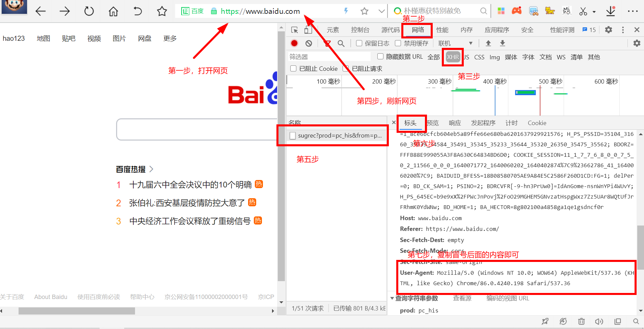This screenshot has width=644, height=329.
Task: Go to the browser home icon
Action: (x=113, y=11)
